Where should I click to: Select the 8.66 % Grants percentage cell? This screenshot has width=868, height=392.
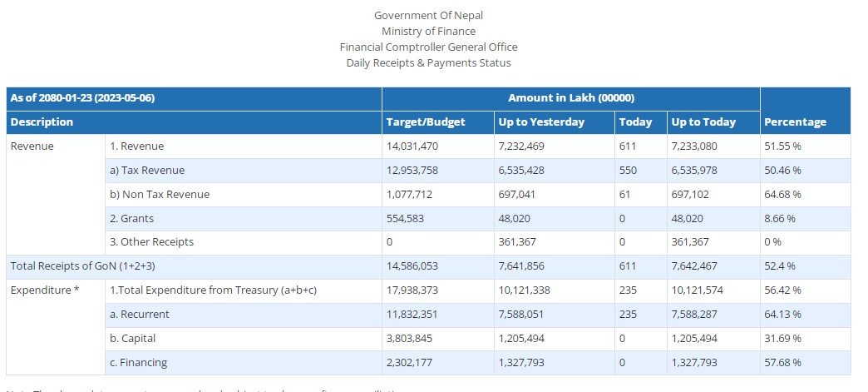click(779, 219)
